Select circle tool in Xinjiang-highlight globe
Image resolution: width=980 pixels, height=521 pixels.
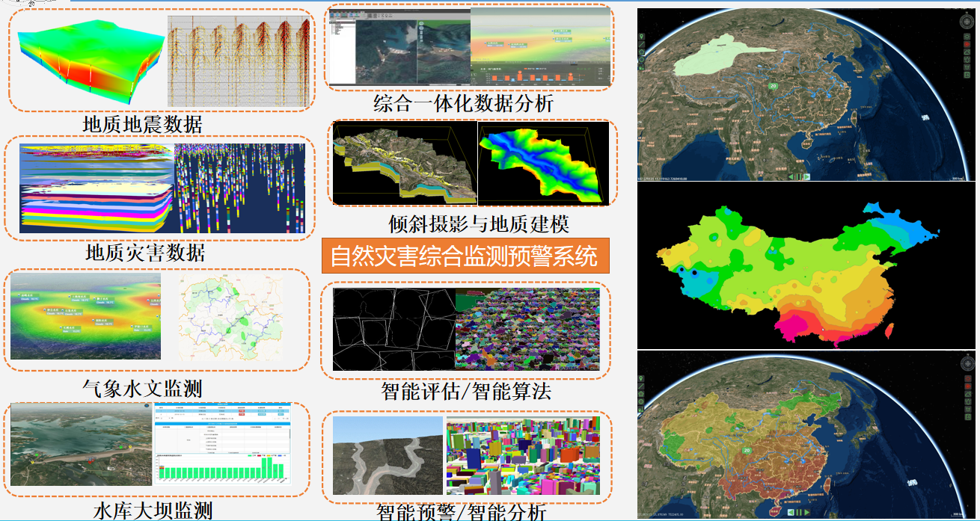pos(641,59)
